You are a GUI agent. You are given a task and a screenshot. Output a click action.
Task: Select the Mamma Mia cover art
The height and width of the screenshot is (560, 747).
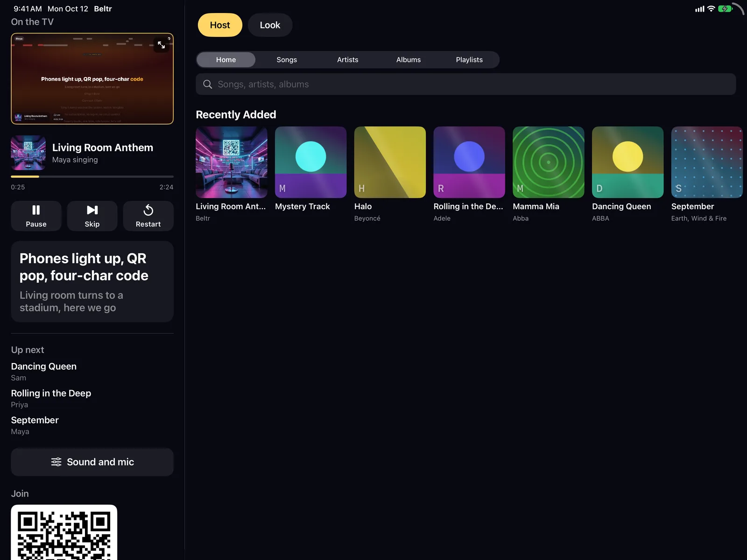coord(549,162)
